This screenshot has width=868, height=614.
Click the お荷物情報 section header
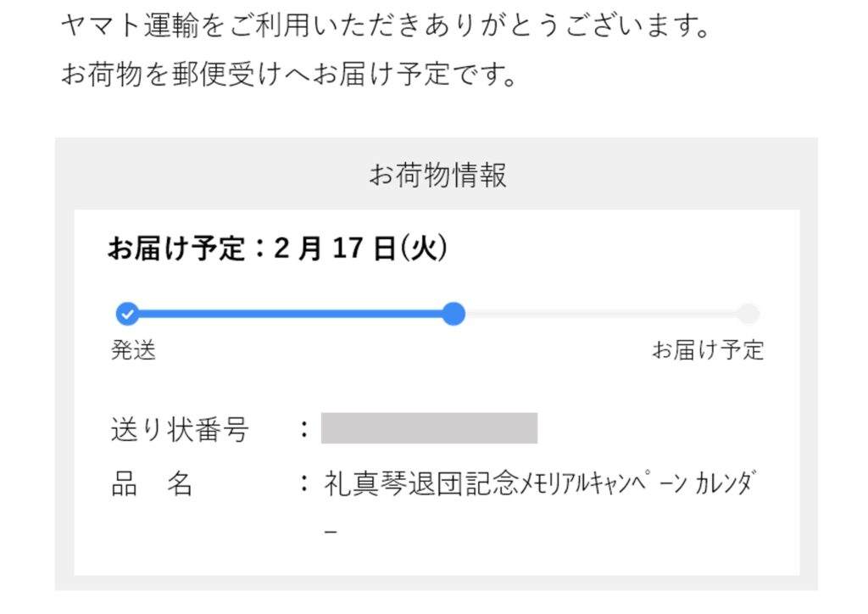click(x=437, y=176)
